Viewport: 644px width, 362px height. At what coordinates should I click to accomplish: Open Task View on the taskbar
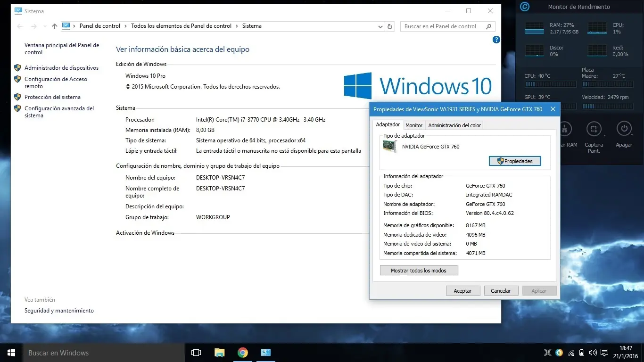coord(196,353)
